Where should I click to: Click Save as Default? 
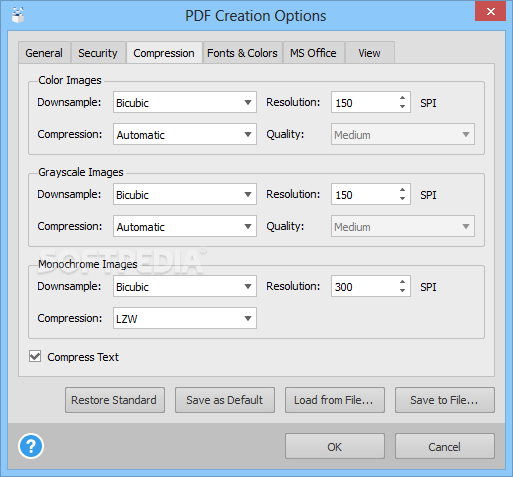tap(225, 400)
